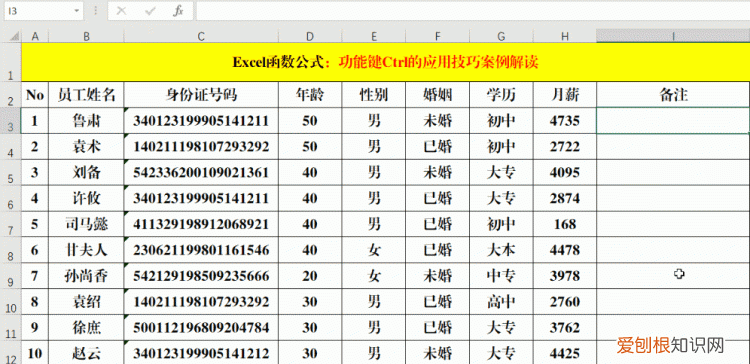The width and height of the screenshot is (750, 364).
Task: Select the cell containing 刘备
Action: coord(86,172)
